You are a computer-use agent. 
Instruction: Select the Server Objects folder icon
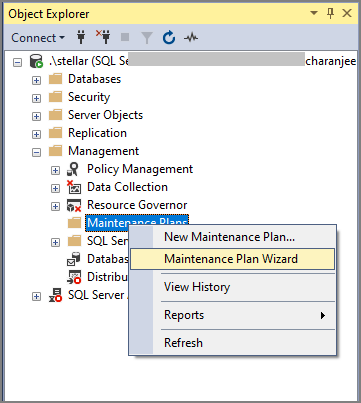pos(55,115)
